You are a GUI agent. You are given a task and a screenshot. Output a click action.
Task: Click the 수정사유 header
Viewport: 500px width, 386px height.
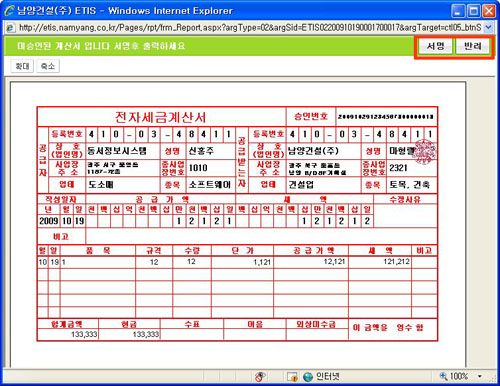(x=405, y=200)
